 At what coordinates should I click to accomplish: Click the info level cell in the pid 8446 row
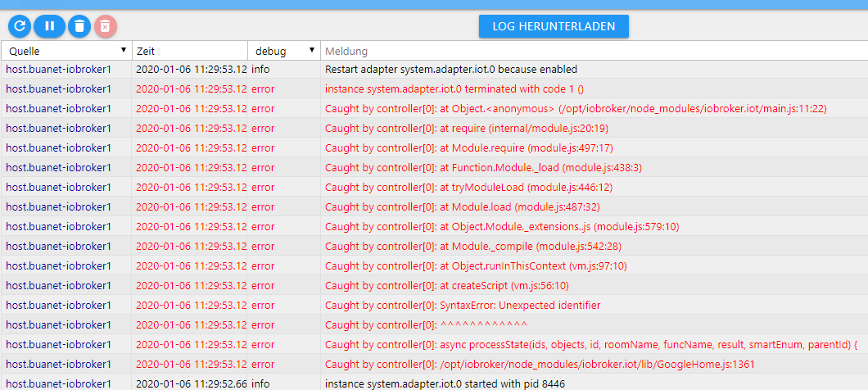(284, 383)
